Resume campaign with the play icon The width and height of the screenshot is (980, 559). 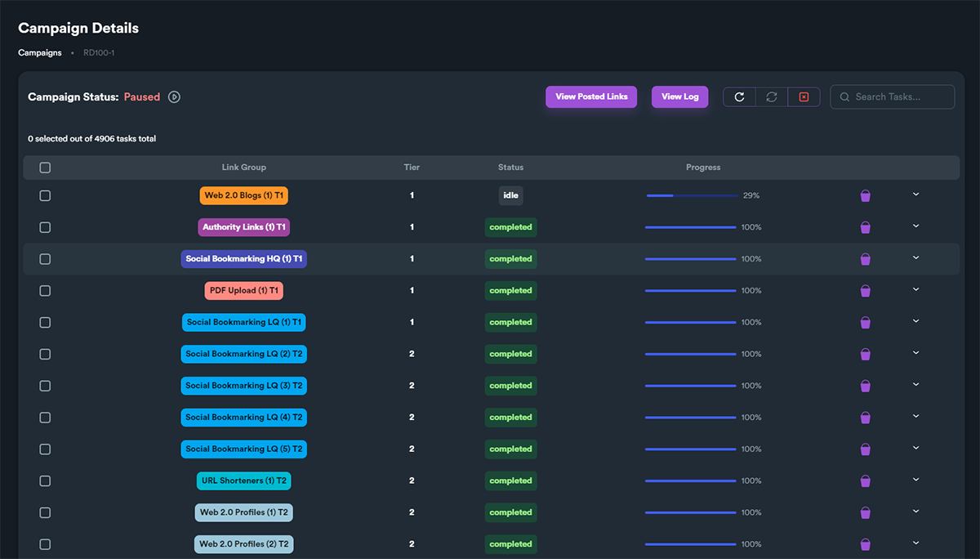tap(174, 97)
